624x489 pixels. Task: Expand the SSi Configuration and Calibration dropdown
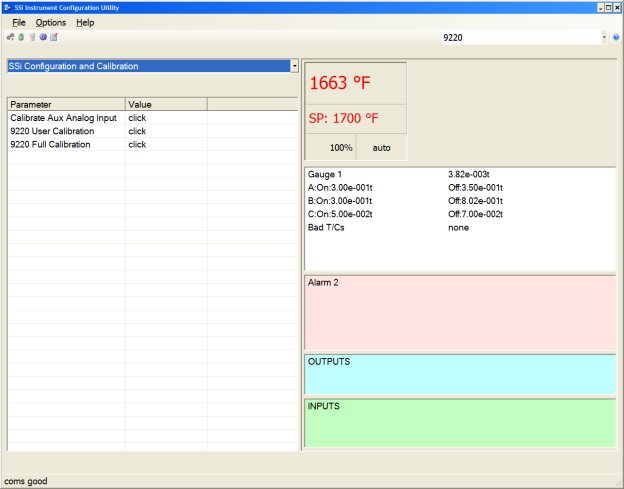(x=294, y=66)
